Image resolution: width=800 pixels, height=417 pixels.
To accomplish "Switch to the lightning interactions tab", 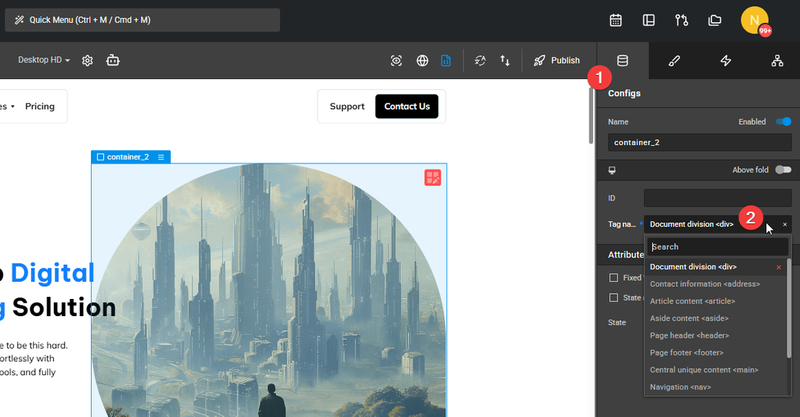I will 726,61.
